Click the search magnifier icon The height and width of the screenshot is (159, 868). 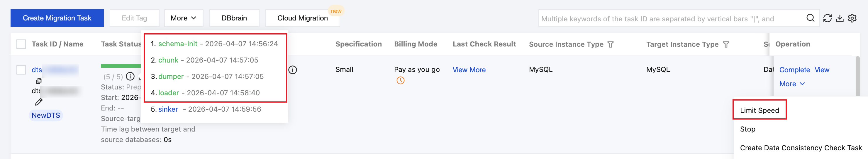pyautogui.click(x=811, y=18)
